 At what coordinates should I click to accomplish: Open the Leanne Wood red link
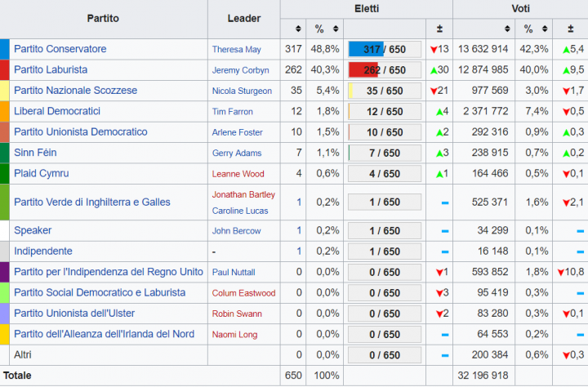238,174
